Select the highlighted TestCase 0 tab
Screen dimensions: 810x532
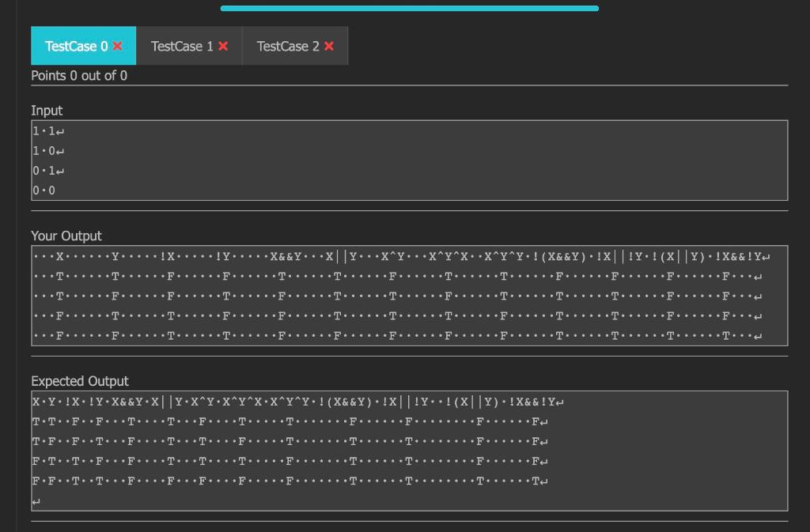click(78, 45)
